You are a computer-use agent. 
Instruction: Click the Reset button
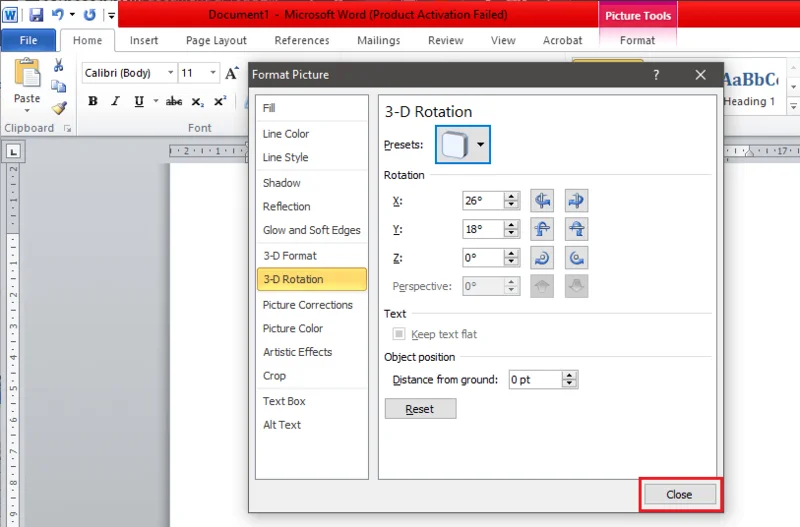click(x=420, y=409)
